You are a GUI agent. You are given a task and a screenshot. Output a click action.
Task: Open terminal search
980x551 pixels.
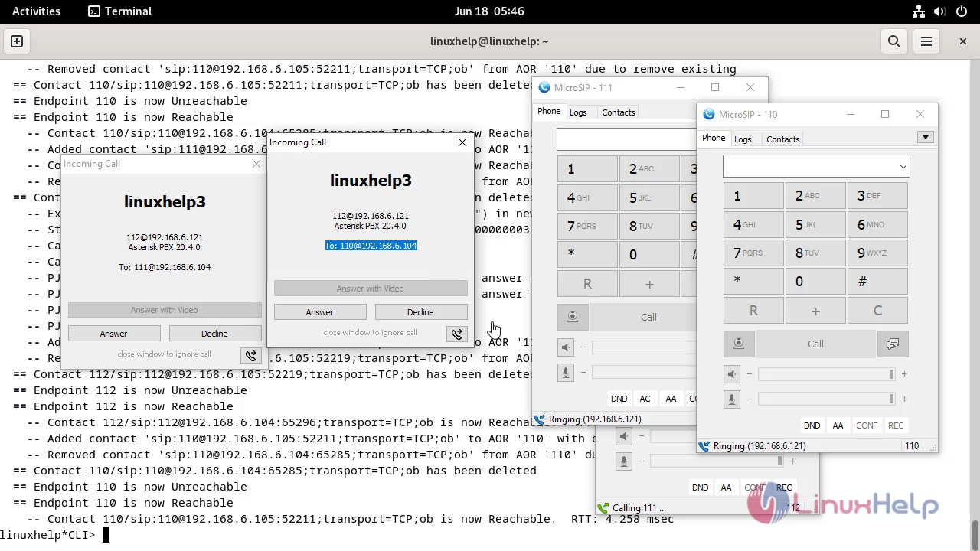click(x=893, y=41)
